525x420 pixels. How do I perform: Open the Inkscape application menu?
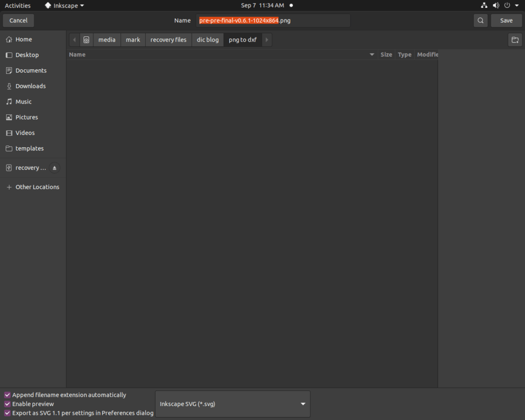tap(64, 5)
